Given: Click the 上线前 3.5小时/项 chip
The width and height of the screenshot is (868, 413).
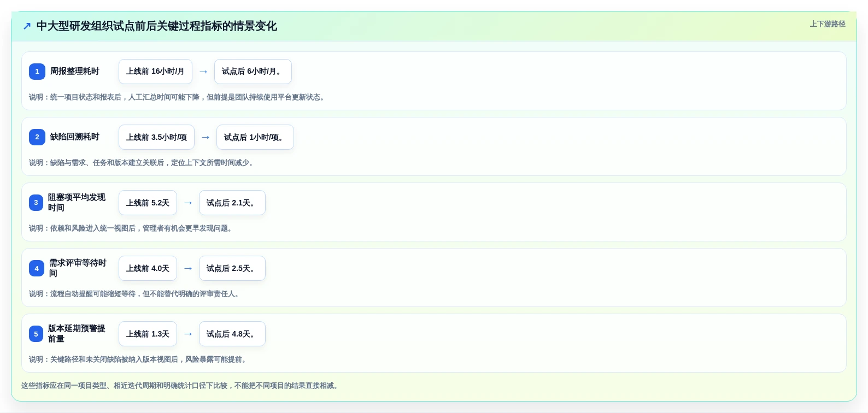Looking at the screenshot, I should point(156,137).
